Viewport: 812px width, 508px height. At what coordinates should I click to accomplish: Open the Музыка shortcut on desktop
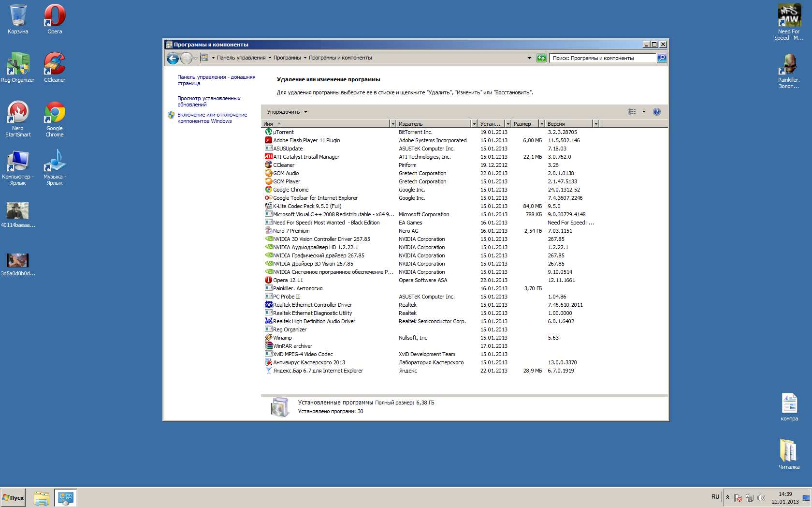tap(55, 167)
